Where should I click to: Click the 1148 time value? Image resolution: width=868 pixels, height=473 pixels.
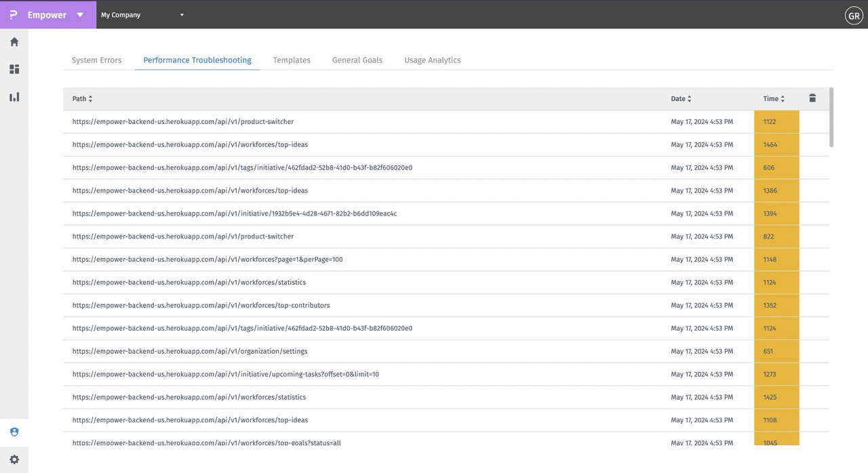click(770, 260)
